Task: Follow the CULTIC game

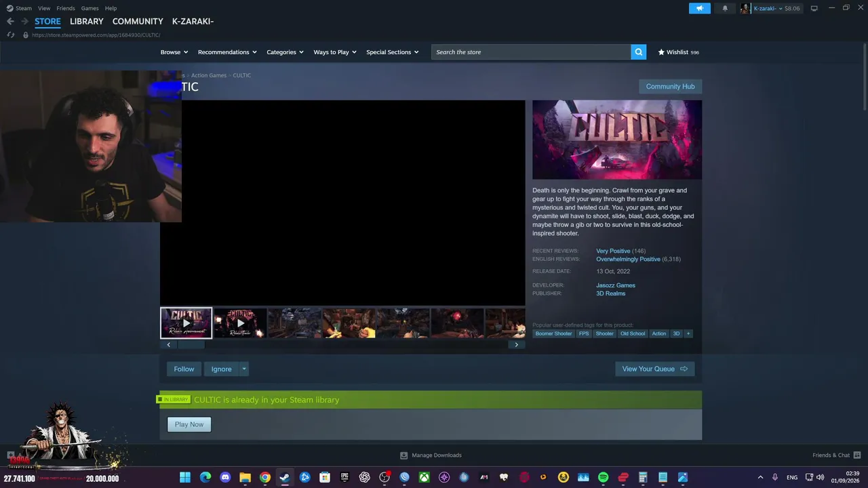Action: pyautogui.click(x=184, y=369)
